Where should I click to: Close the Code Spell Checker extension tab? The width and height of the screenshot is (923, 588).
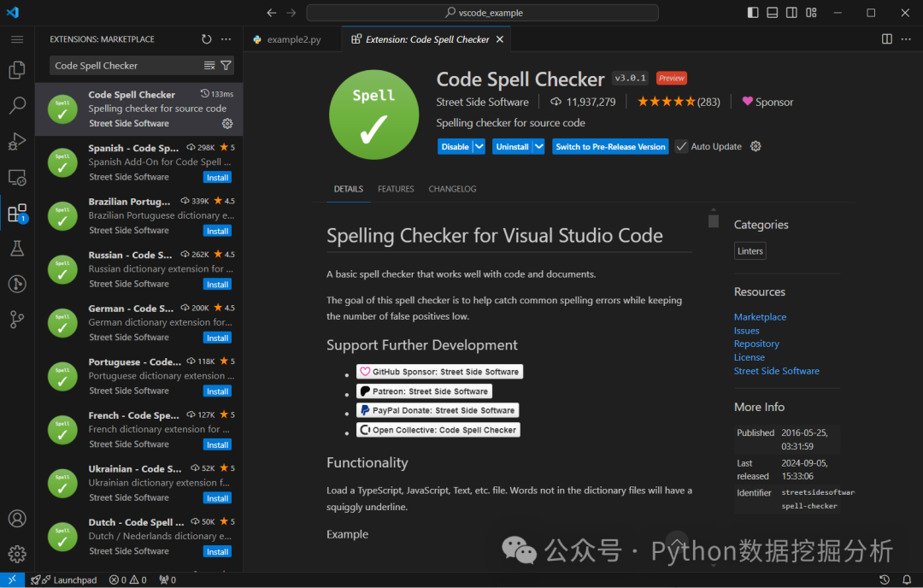tap(500, 39)
